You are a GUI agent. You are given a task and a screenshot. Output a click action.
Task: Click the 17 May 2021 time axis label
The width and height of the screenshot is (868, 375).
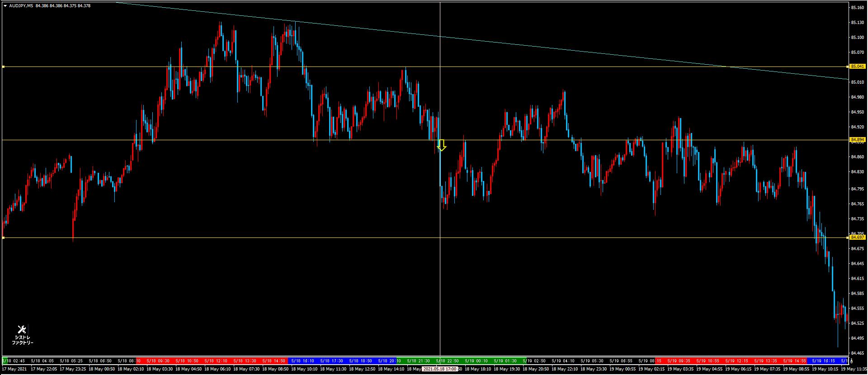click(14, 369)
